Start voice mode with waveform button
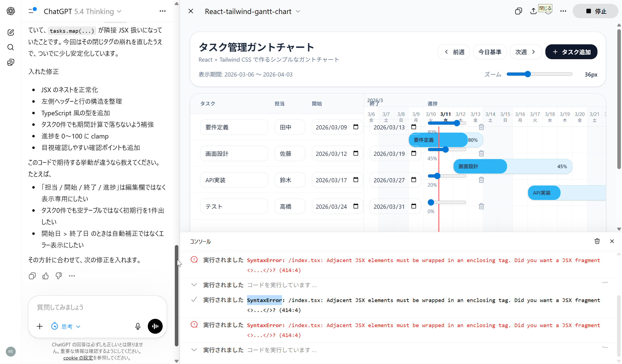The width and height of the screenshot is (622, 364). click(155, 326)
